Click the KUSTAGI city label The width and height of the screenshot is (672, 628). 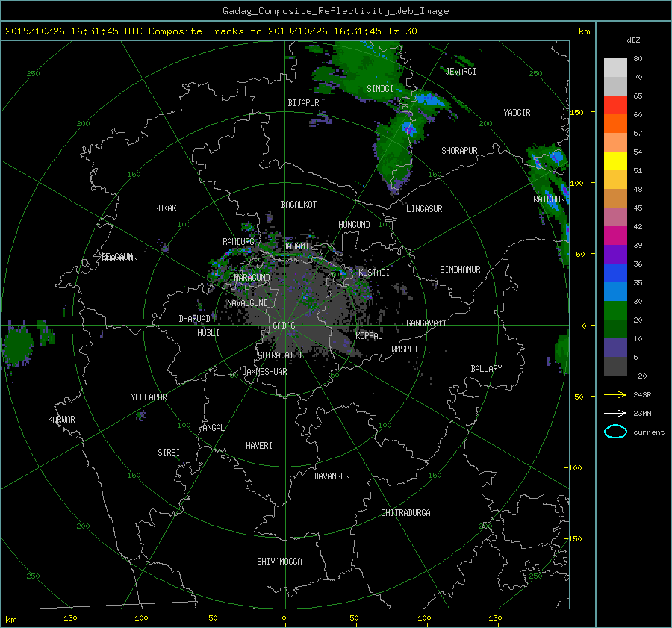[374, 273]
